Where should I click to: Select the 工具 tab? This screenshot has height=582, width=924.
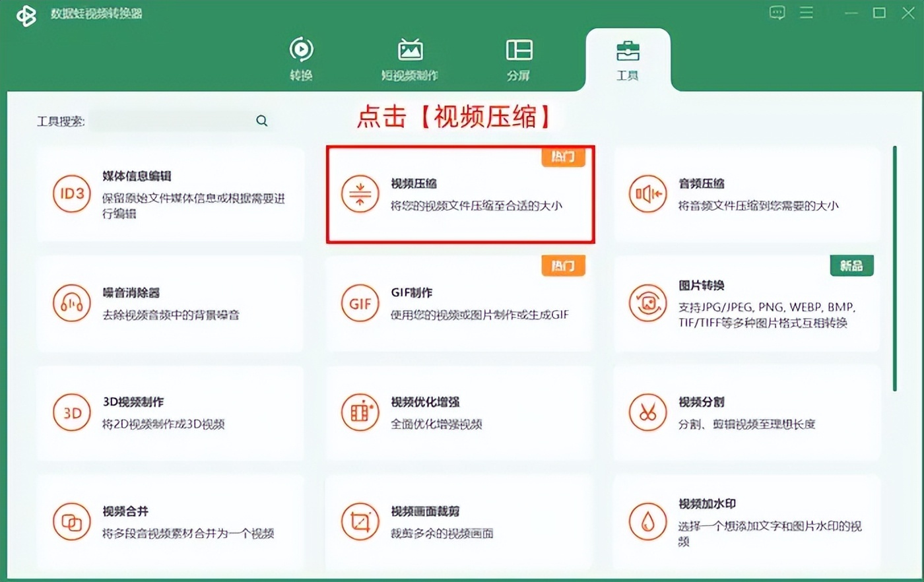coord(628,59)
